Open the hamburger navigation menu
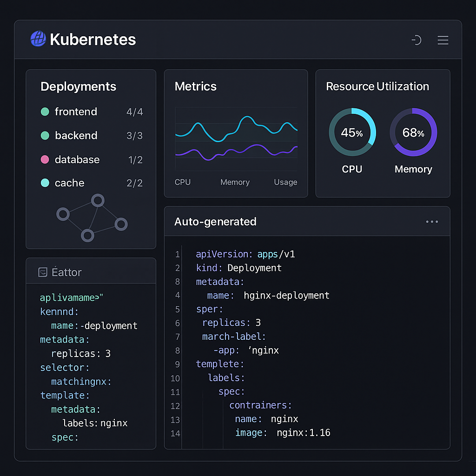This screenshot has height=476, width=476. coord(443,40)
